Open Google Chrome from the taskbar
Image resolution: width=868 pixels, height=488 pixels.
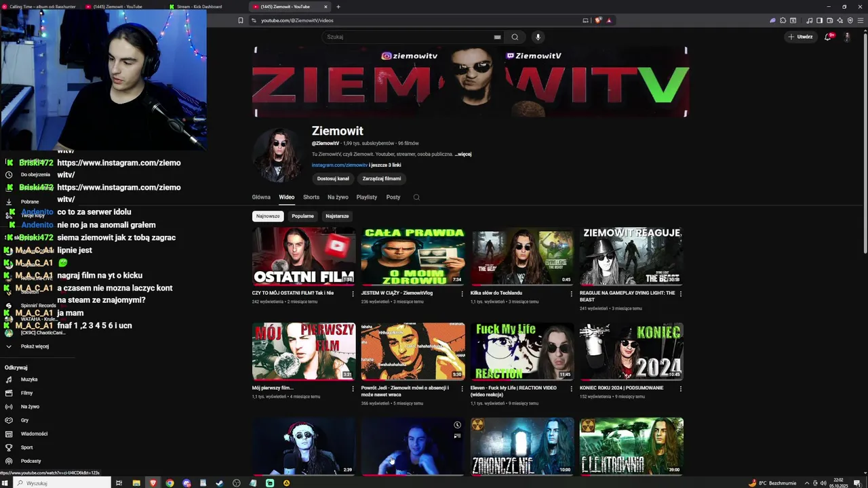[x=170, y=483]
